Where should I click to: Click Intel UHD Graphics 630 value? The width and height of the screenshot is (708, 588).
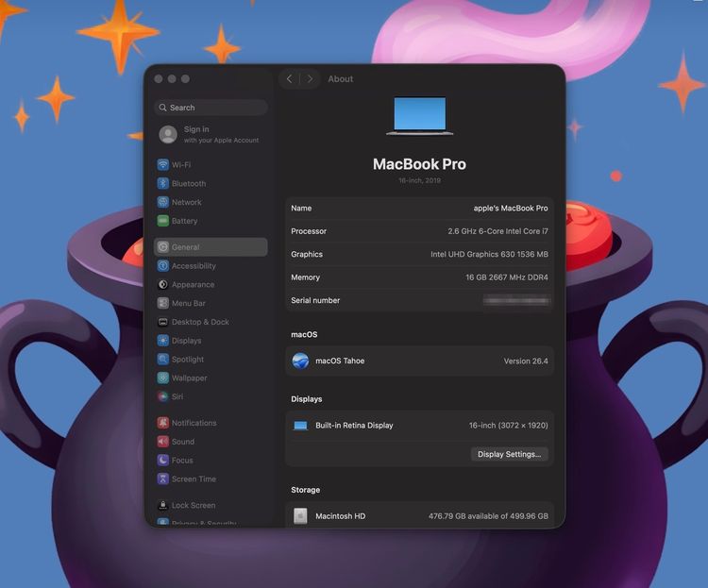click(x=489, y=254)
